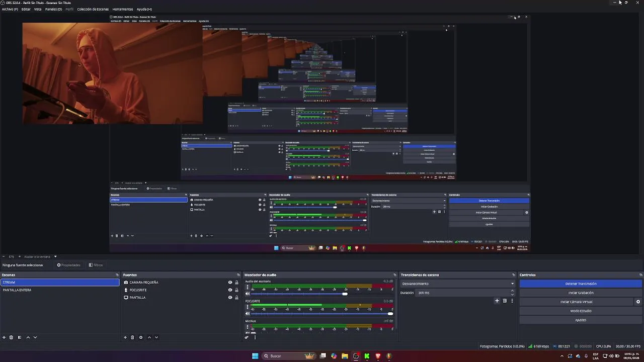Viewport: 644px width, 362px height.
Task: Click Iniciar Grabación button
Action: 581,293
